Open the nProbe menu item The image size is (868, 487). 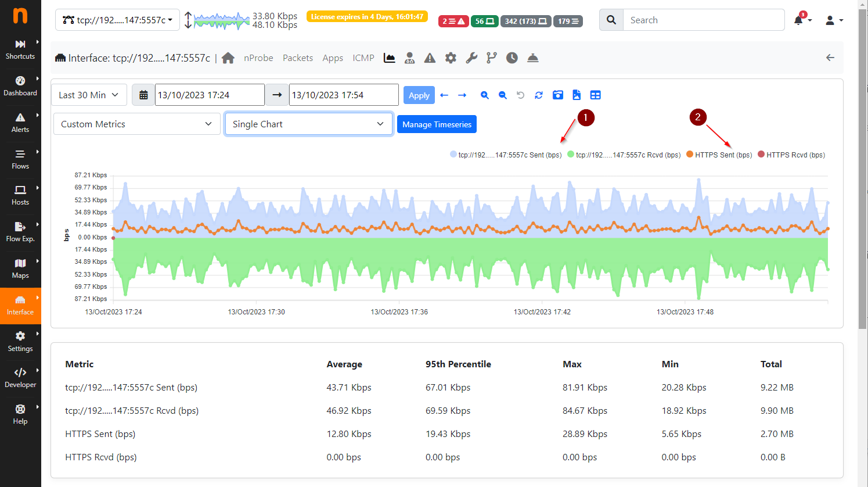click(x=258, y=58)
